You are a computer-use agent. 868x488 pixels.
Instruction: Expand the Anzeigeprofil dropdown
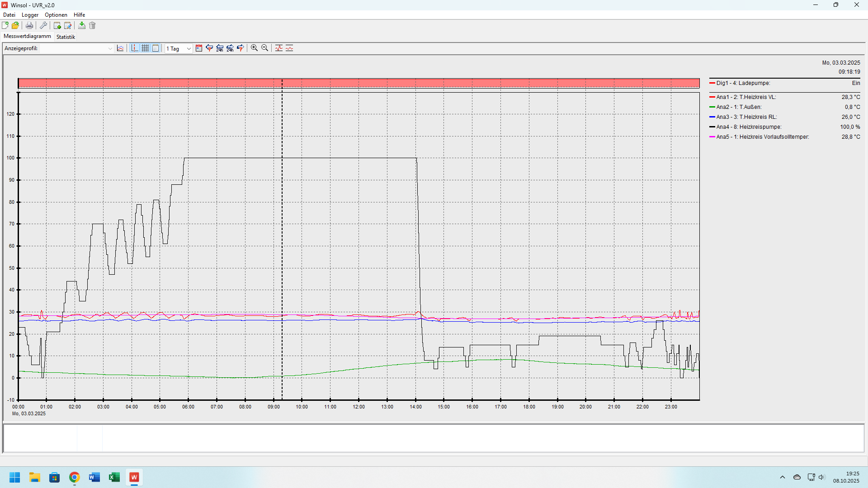tap(110, 49)
